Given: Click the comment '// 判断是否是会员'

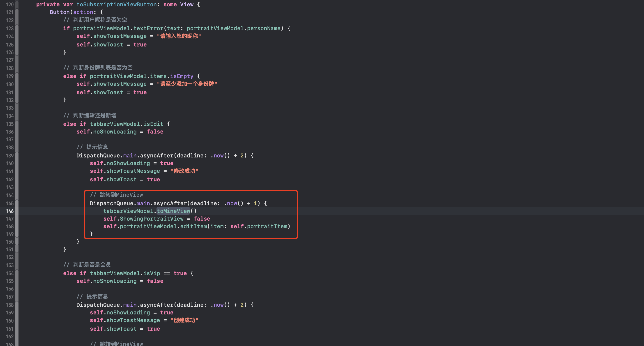Looking at the screenshot, I should click(87, 265).
